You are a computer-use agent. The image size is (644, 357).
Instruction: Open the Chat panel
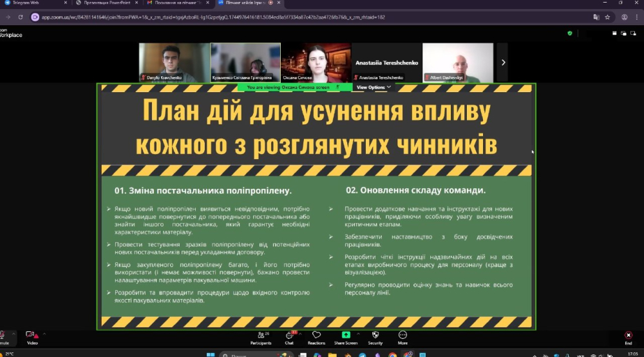(289, 336)
